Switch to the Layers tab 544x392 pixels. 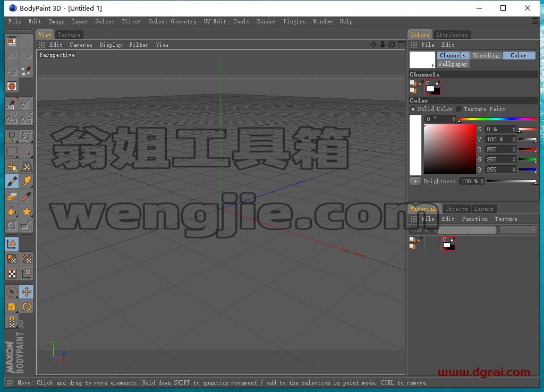pos(483,209)
